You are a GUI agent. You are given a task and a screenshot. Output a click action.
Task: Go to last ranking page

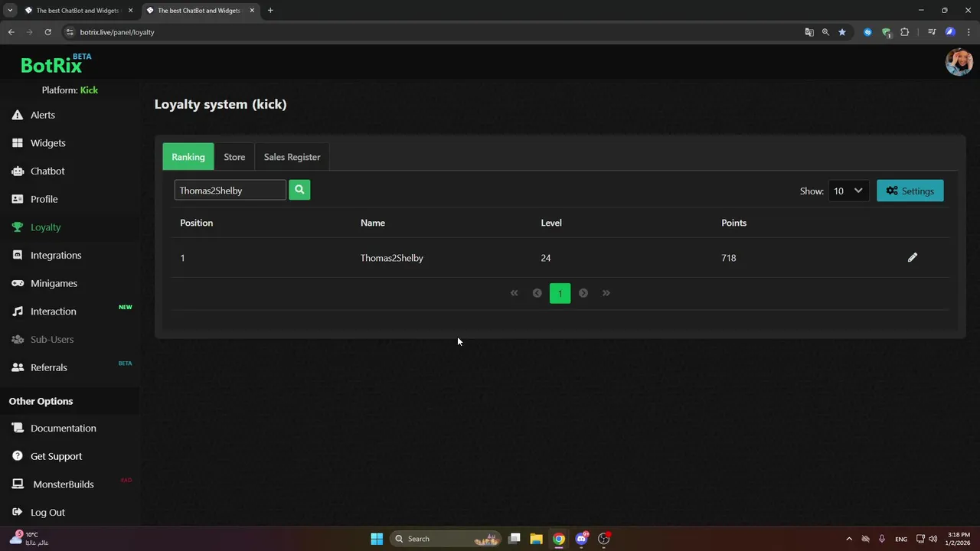point(606,293)
